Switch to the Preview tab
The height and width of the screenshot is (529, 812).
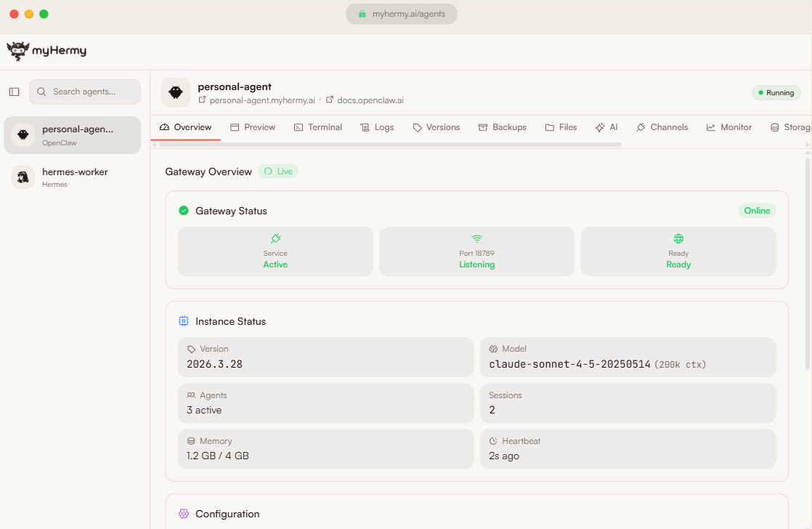[x=253, y=127]
